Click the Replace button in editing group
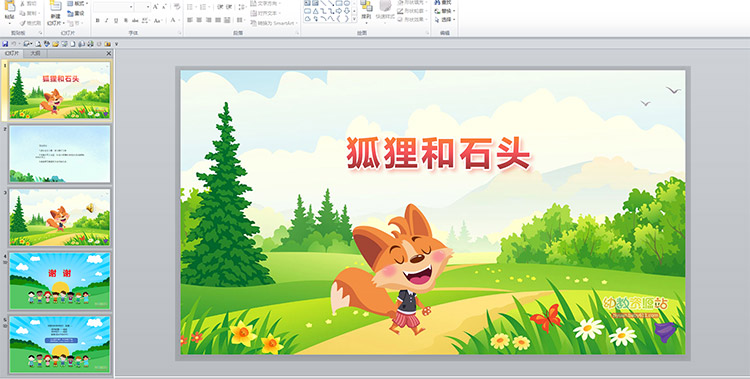This screenshot has height=379, width=750. [445, 11]
